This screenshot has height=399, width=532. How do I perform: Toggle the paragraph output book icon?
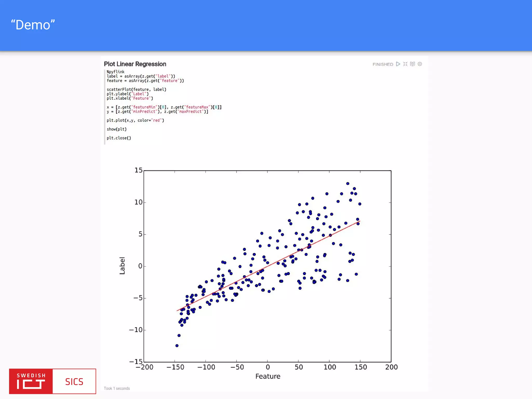point(413,64)
